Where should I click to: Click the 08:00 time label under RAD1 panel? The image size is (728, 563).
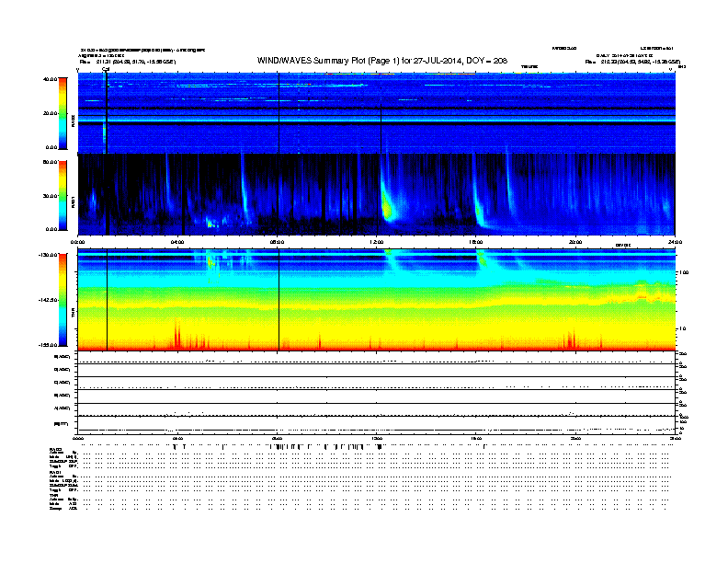point(277,242)
